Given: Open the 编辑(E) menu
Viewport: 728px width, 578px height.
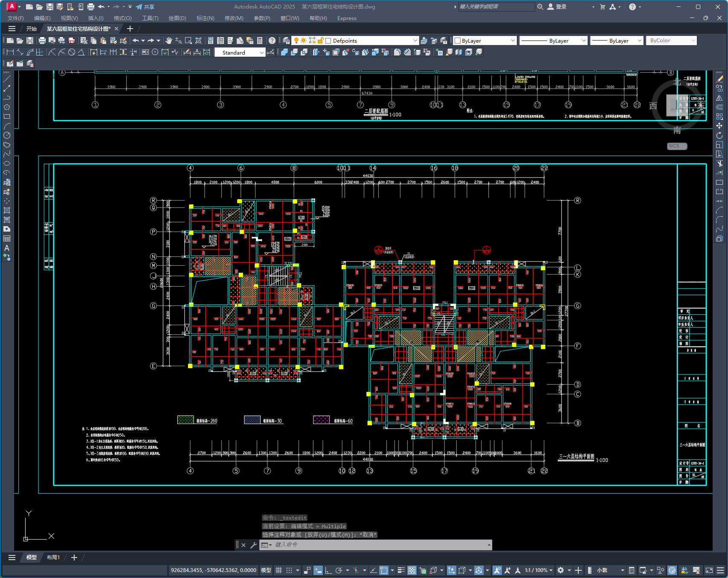Looking at the screenshot, I should click(42, 18).
